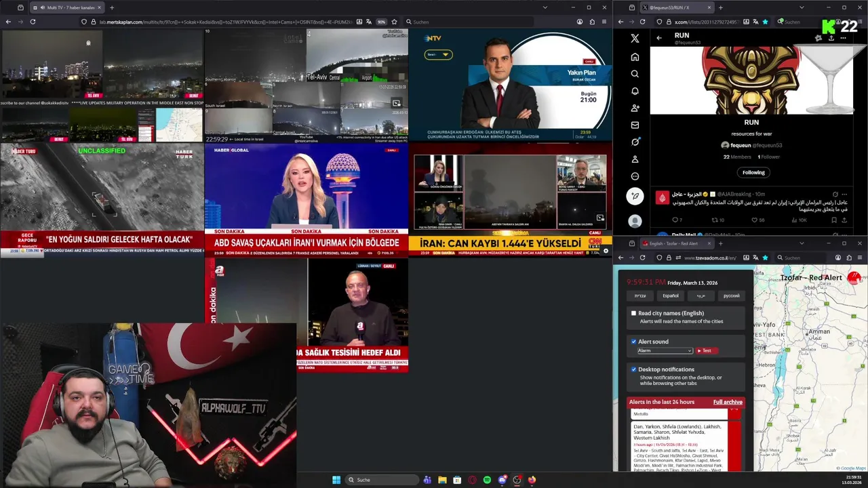The image size is (868, 488).
Task: Click the 1 Follower link
Action: pos(769,157)
